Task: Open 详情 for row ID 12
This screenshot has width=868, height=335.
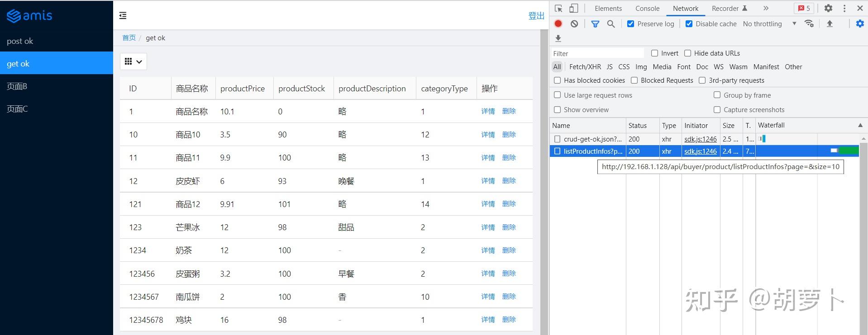Action: [488, 181]
